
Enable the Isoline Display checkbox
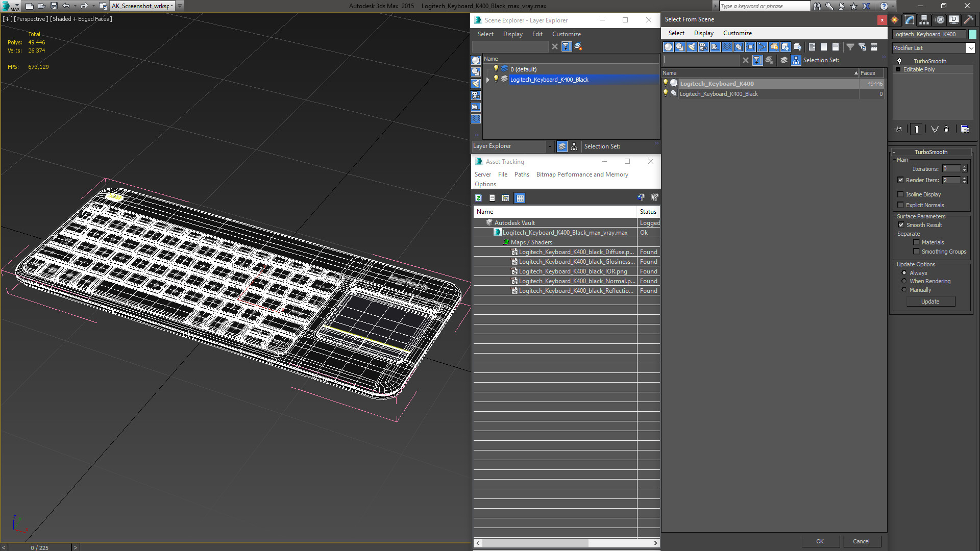[901, 194]
